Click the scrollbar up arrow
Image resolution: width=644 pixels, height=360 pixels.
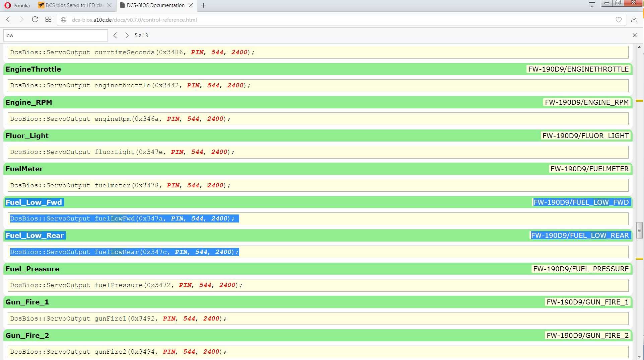coord(639,47)
